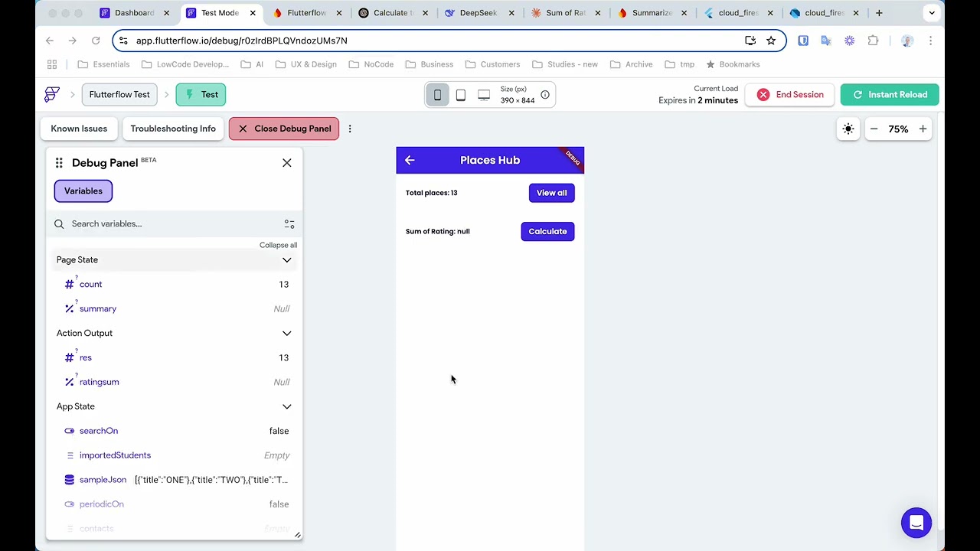The height and width of the screenshot is (551, 980).
Task: Click the searchOn boolean type icon
Action: pos(70,431)
